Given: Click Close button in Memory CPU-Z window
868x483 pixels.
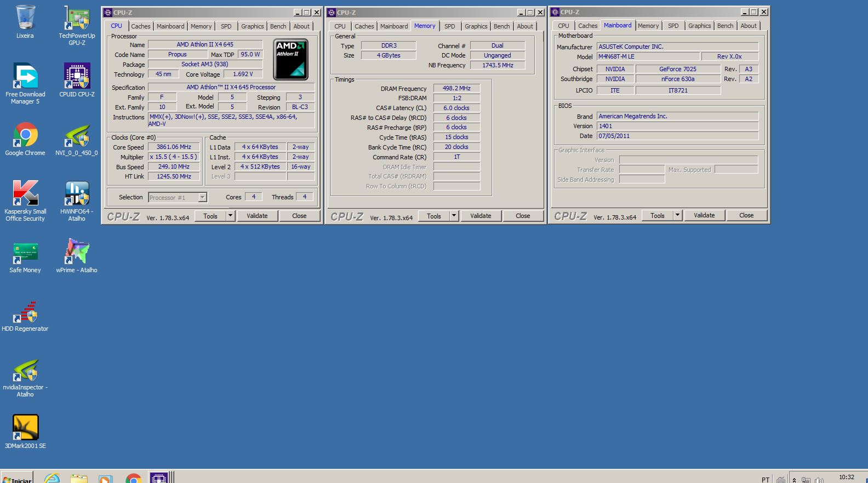Looking at the screenshot, I should tap(523, 216).
